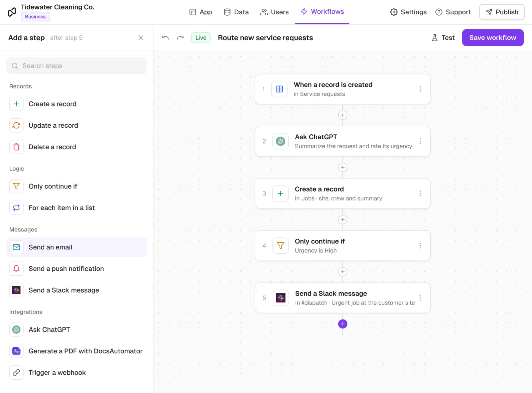532x393 pixels.
Task: Open options menu for When a record is created
Action: (x=420, y=89)
